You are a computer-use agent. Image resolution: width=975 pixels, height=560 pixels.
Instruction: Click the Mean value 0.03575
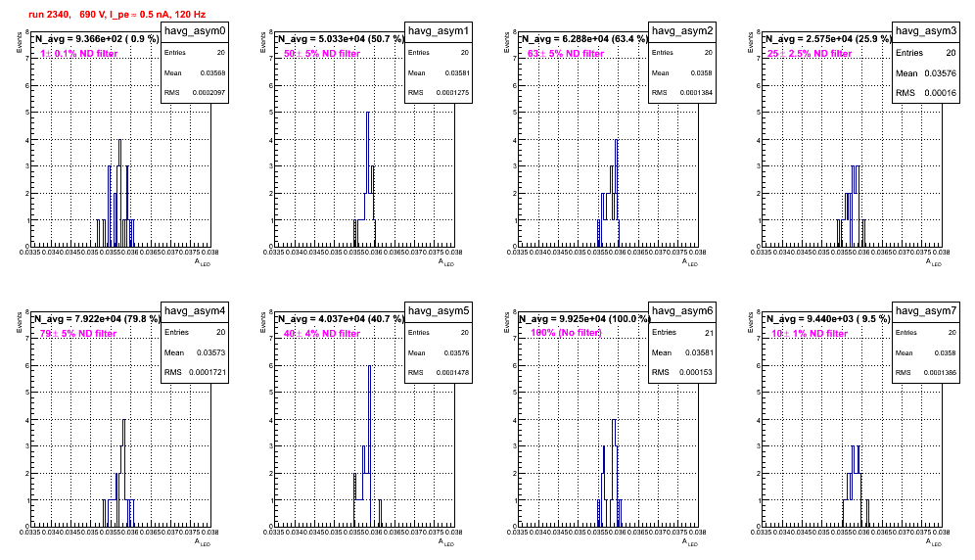click(457, 352)
